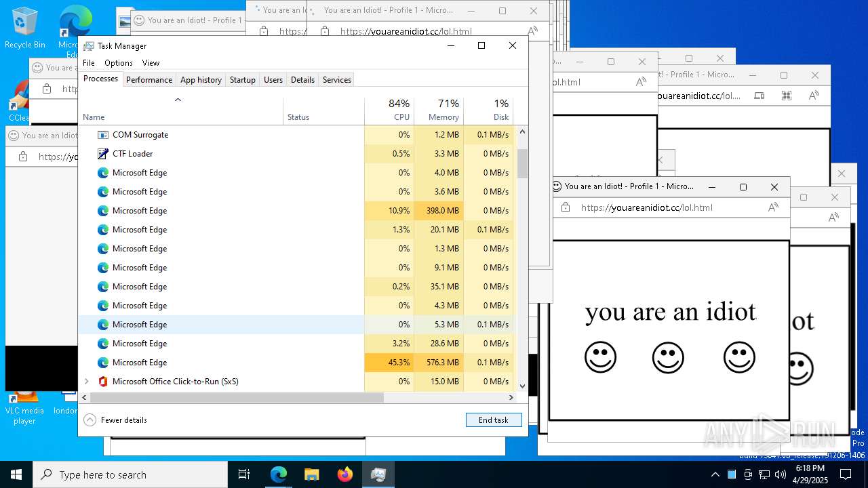The width and height of the screenshot is (868, 488).
Task: Click the Task Manager taskbar icon
Action: coord(378,474)
